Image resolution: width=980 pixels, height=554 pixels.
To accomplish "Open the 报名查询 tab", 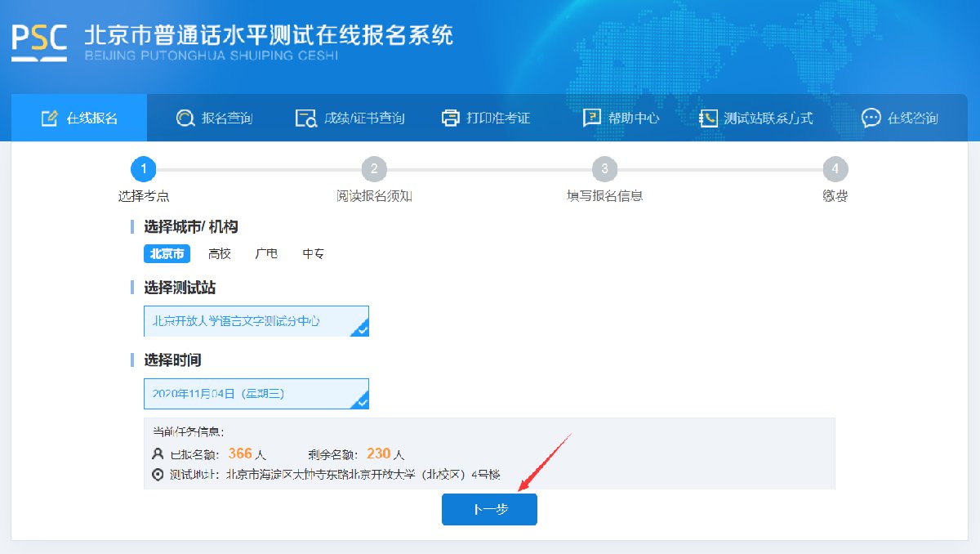I will click(x=216, y=118).
